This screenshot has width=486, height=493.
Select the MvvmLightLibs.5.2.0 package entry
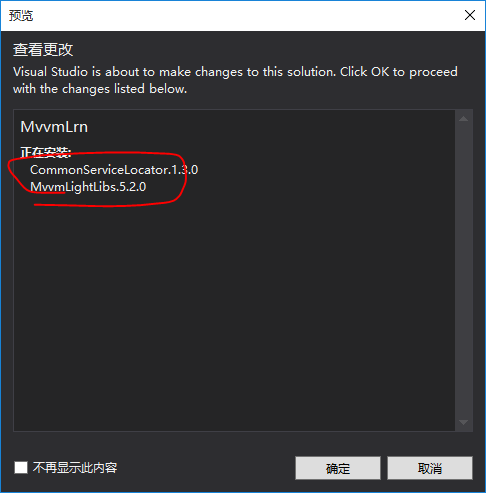click(88, 187)
